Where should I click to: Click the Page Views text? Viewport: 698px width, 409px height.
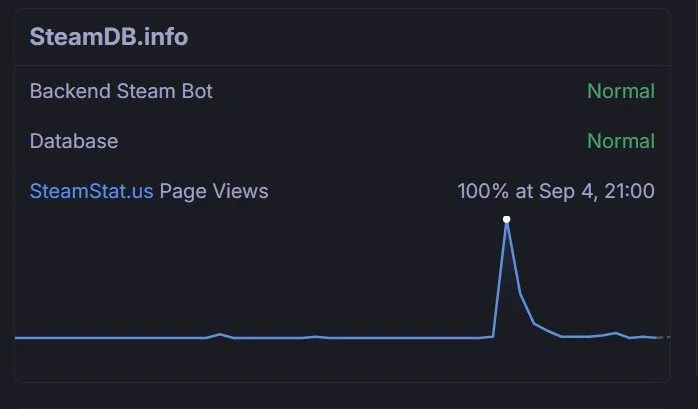click(x=214, y=190)
